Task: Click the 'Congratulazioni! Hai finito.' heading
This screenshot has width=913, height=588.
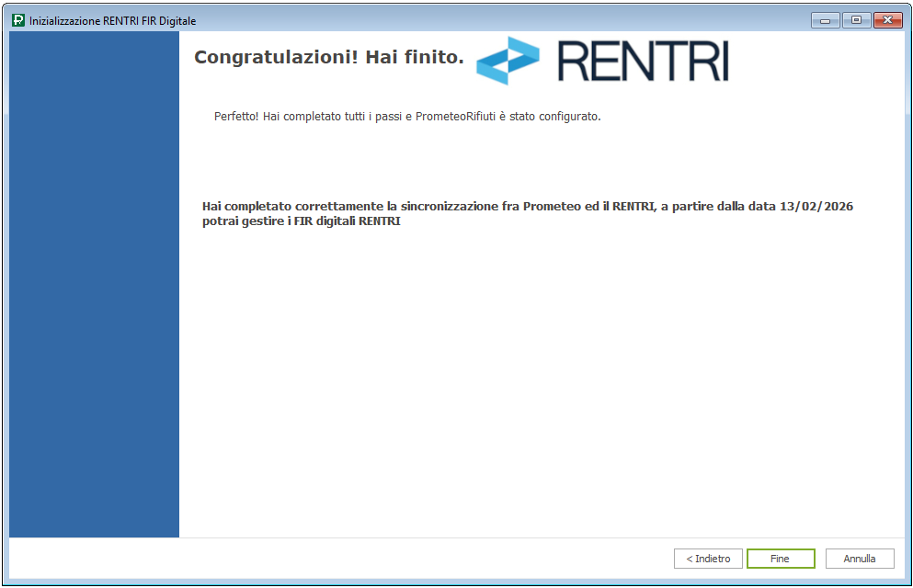Action: tap(329, 58)
